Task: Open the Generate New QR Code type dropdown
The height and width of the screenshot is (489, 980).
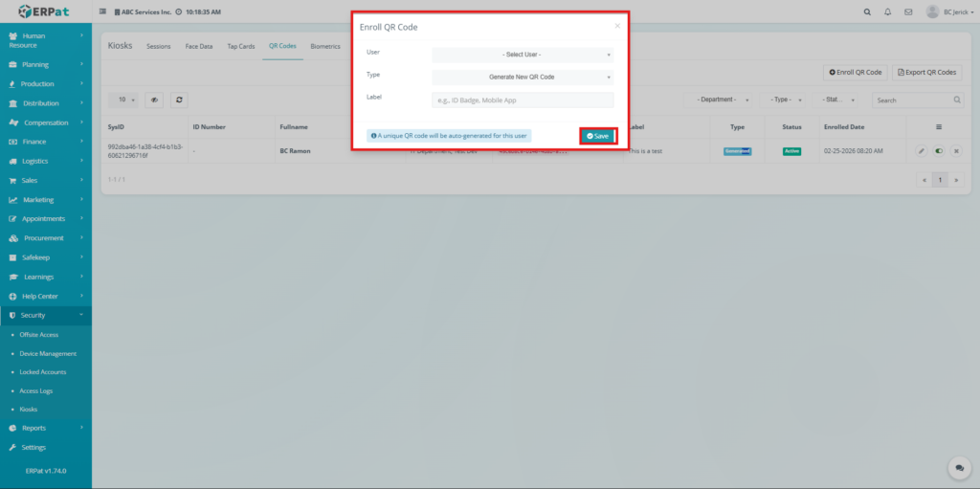Action: 523,77
